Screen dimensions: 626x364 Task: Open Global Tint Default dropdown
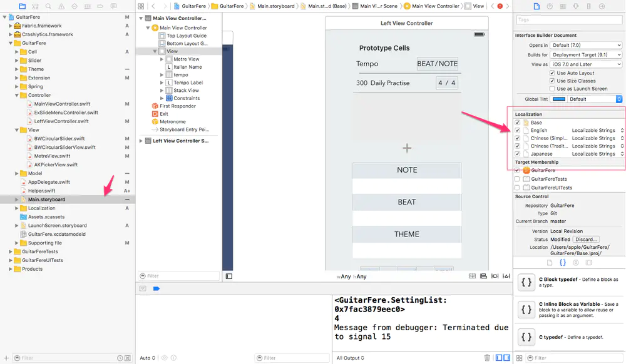click(x=595, y=99)
